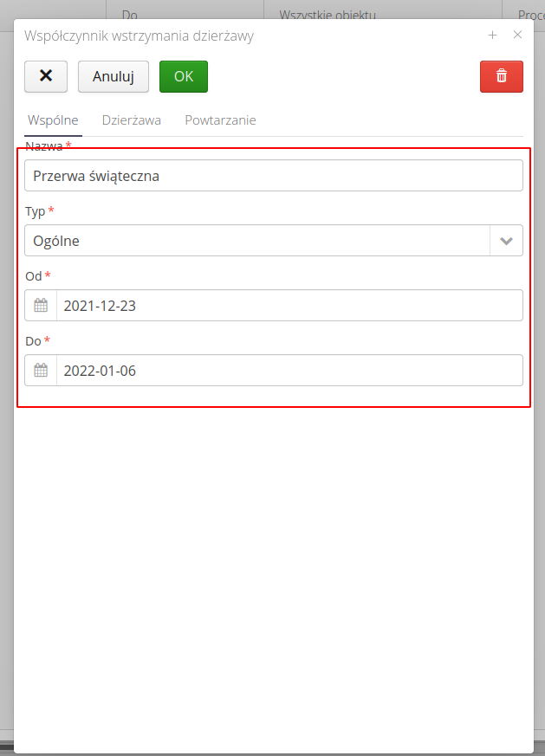Expand the dialog with the plus icon
545x756 pixels.
click(492, 36)
